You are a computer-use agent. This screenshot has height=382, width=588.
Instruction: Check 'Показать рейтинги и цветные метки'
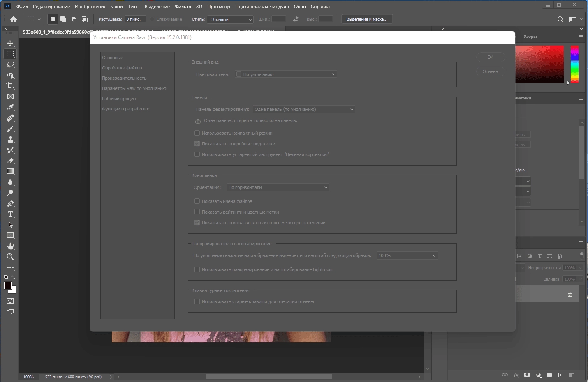point(197,212)
